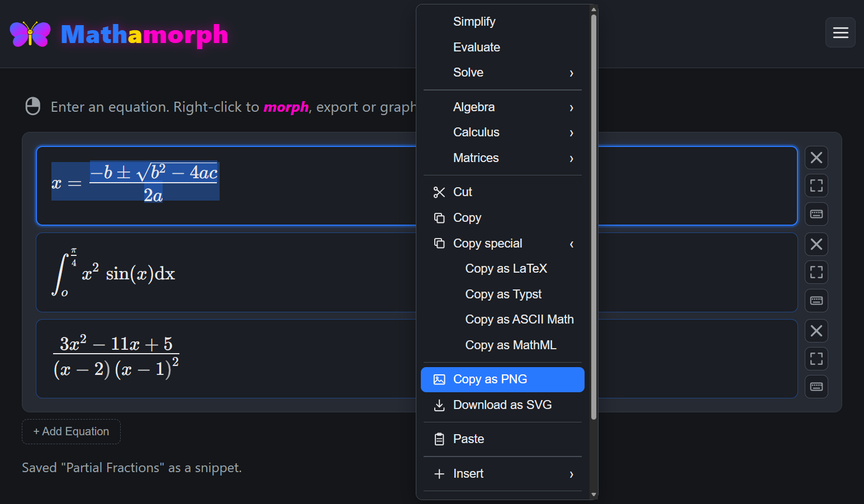Expand the partial fractions equation to fullscreen
This screenshot has width=864, height=504.
816,359
